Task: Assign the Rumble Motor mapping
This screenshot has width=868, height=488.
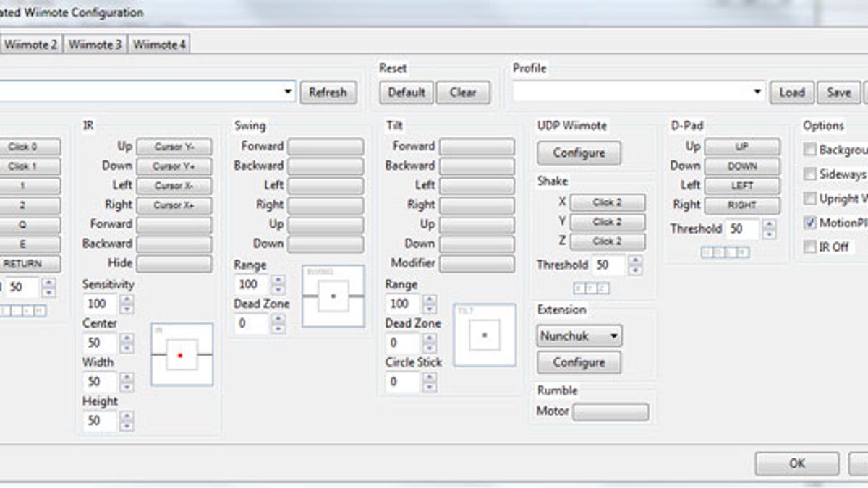Action: click(610, 413)
